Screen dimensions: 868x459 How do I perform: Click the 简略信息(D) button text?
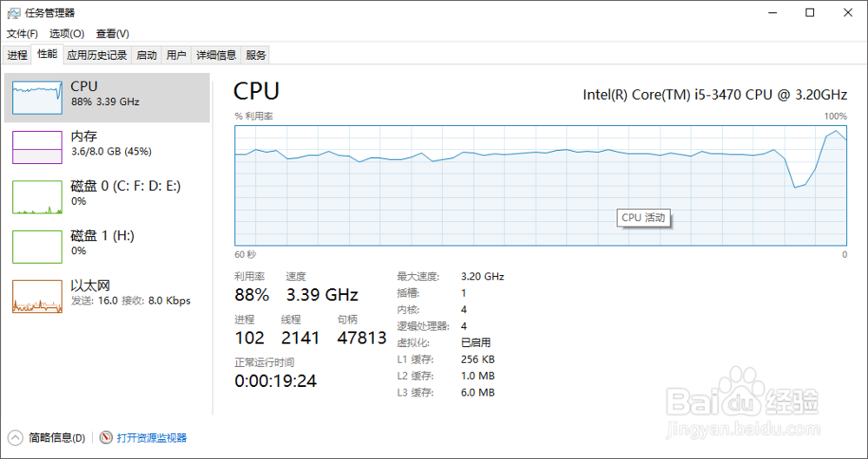[57, 438]
